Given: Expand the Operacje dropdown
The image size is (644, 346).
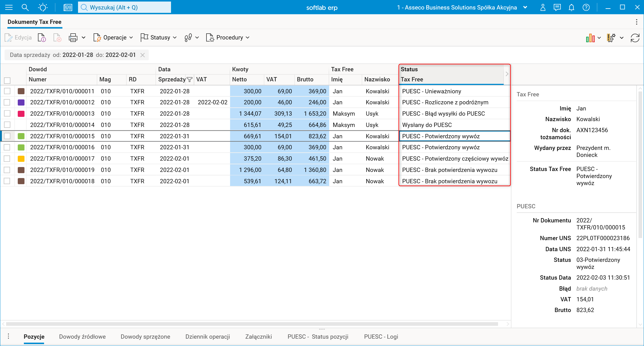Looking at the screenshot, I should click(114, 38).
